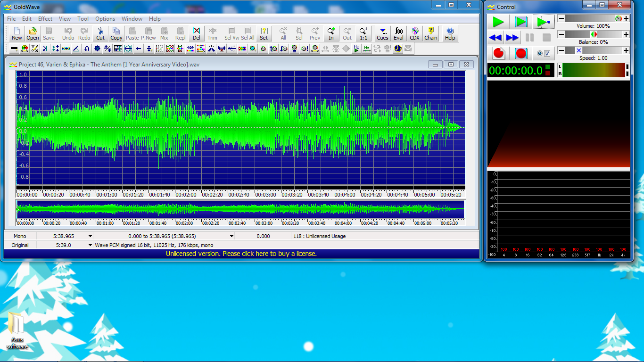Click the buy a license banner link

[241, 254]
